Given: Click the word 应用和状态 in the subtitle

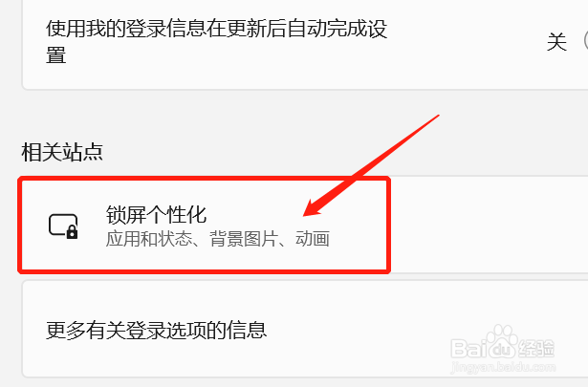Looking at the screenshot, I should click(149, 239).
